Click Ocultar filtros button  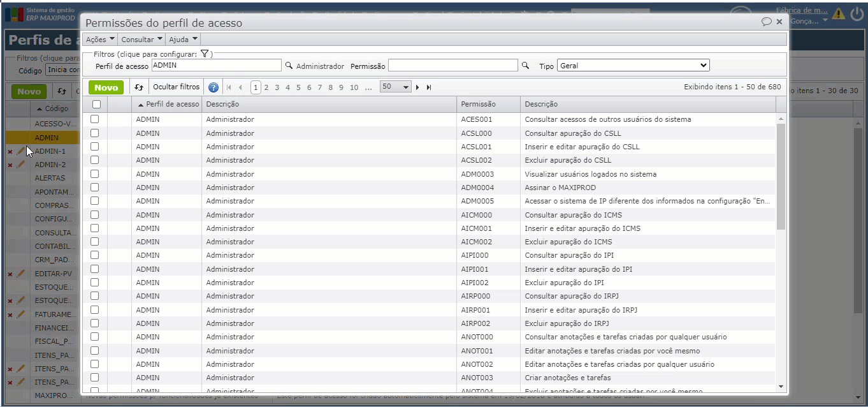coord(177,87)
